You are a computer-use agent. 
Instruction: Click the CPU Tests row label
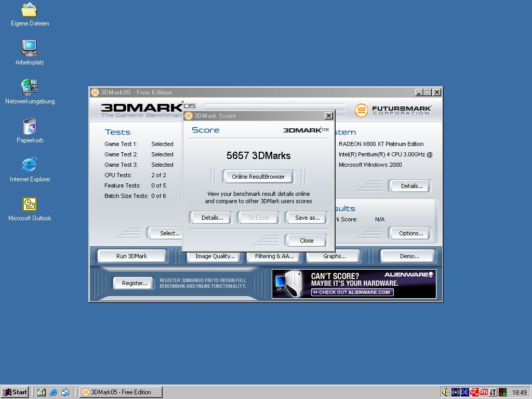click(x=118, y=175)
